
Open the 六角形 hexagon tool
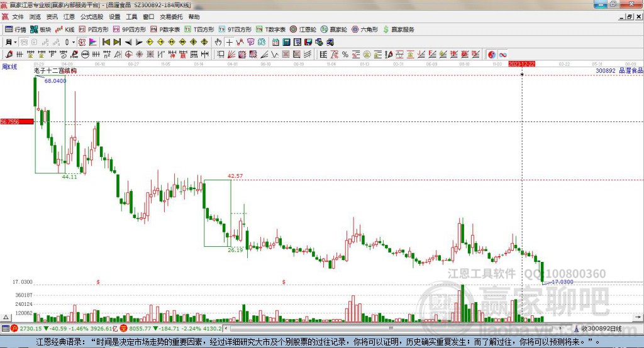pyautogui.click(x=365, y=30)
